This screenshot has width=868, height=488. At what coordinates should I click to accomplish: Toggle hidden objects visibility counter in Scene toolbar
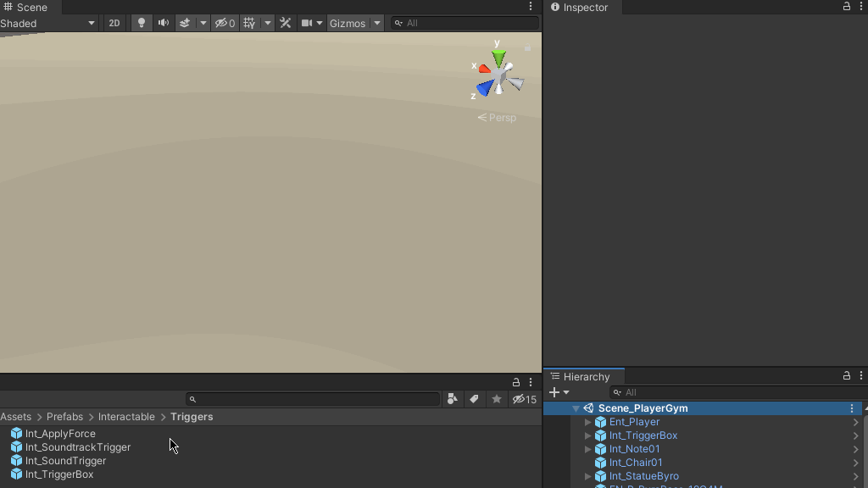pos(225,23)
